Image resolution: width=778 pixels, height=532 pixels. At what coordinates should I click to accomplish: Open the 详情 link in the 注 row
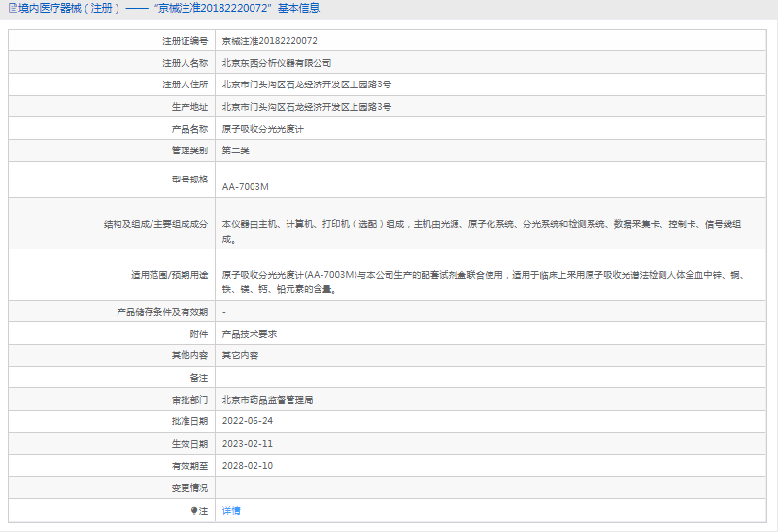tap(231, 511)
